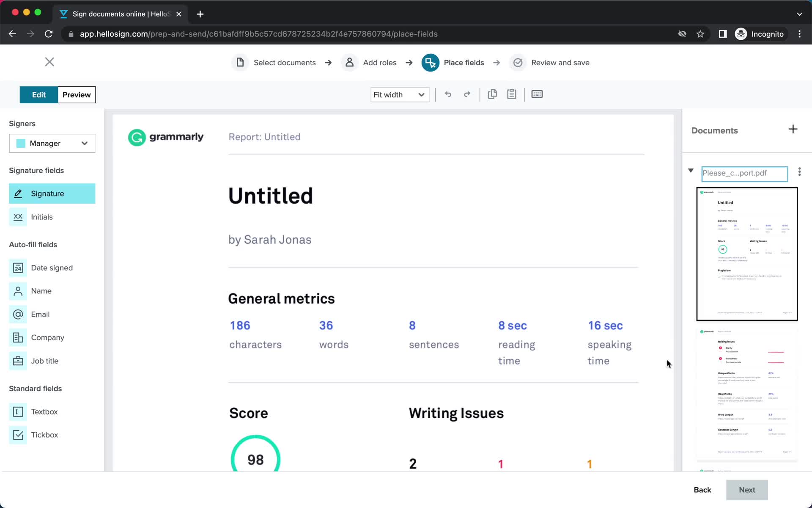Select the Initials field tool
The height and width of the screenshot is (508, 812).
point(52,217)
